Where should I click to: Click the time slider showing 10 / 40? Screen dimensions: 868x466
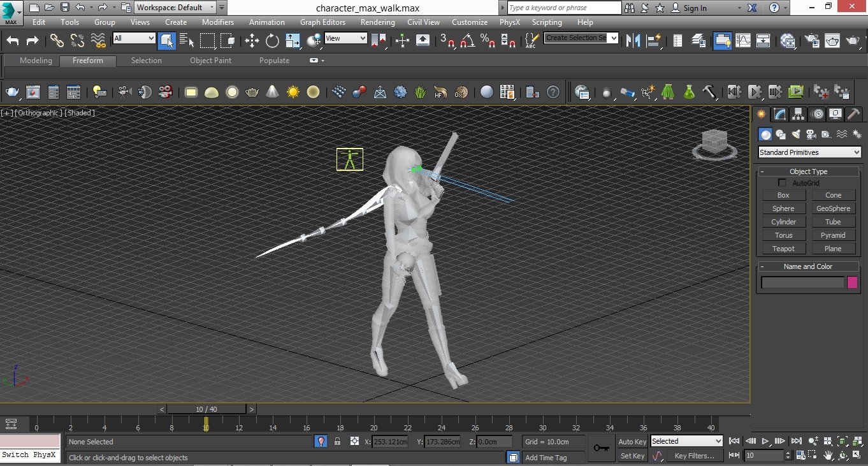206,409
